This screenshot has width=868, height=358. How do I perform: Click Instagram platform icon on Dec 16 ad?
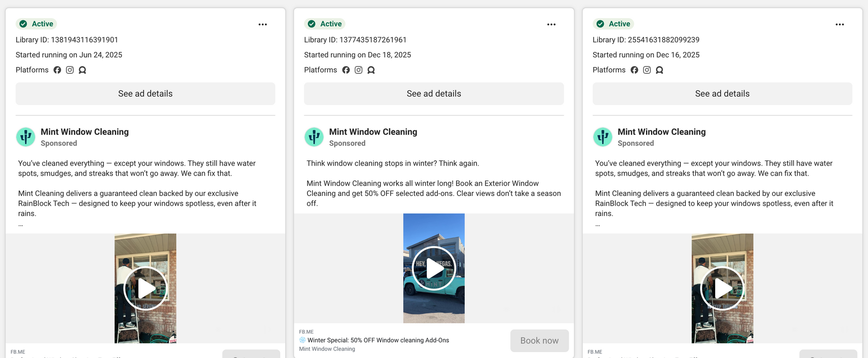(x=647, y=70)
